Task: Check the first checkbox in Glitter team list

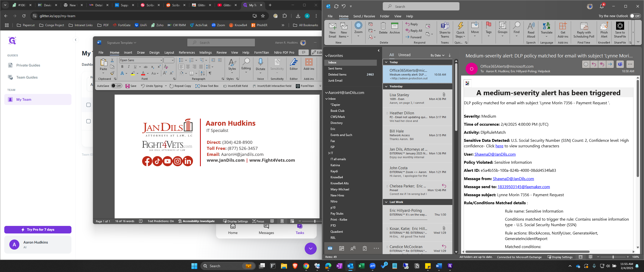Action: click(88, 105)
